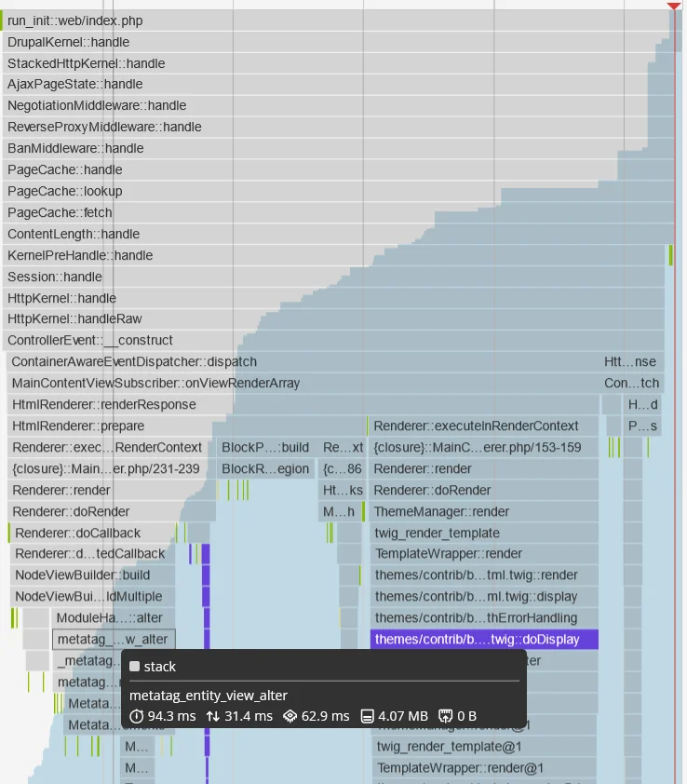
Task: Select the M…h frame
Action: 340,511
